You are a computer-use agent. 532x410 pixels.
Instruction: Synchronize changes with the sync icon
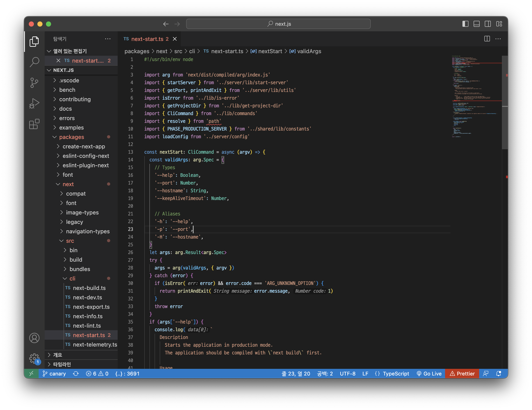click(76, 374)
